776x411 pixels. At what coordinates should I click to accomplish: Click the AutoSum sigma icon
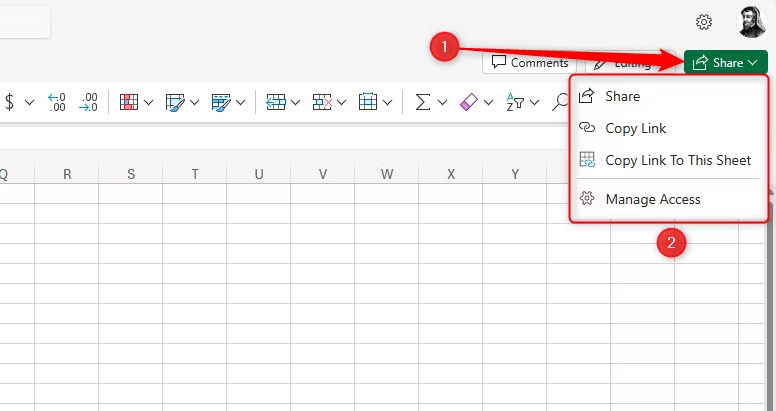click(422, 103)
